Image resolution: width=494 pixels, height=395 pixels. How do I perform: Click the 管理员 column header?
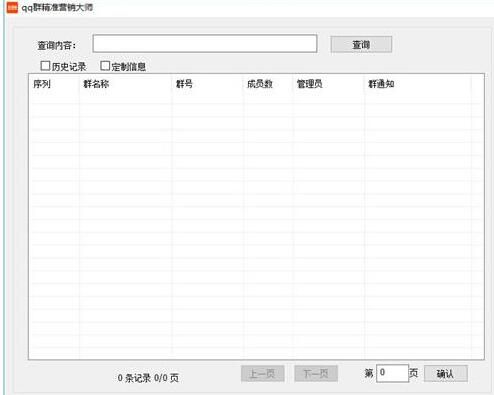coord(310,84)
